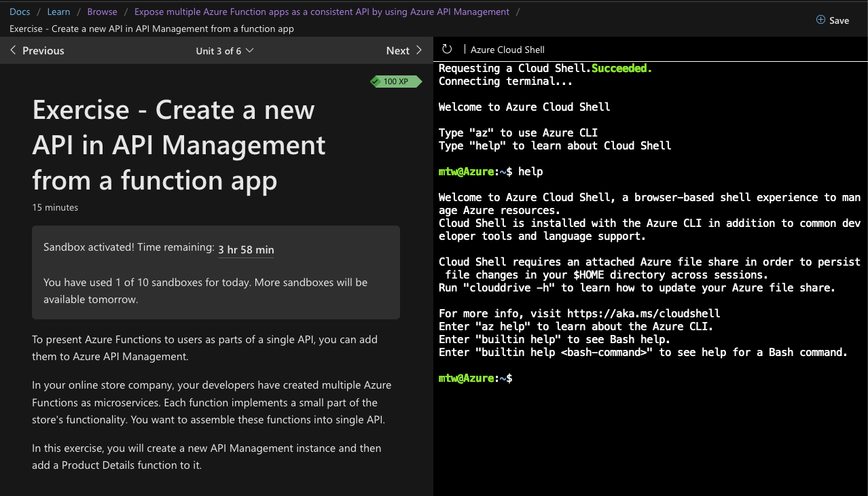Screen dimensions: 868x496
Task: Click the right chevron beside Next
Action: pyautogui.click(x=419, y=50)
